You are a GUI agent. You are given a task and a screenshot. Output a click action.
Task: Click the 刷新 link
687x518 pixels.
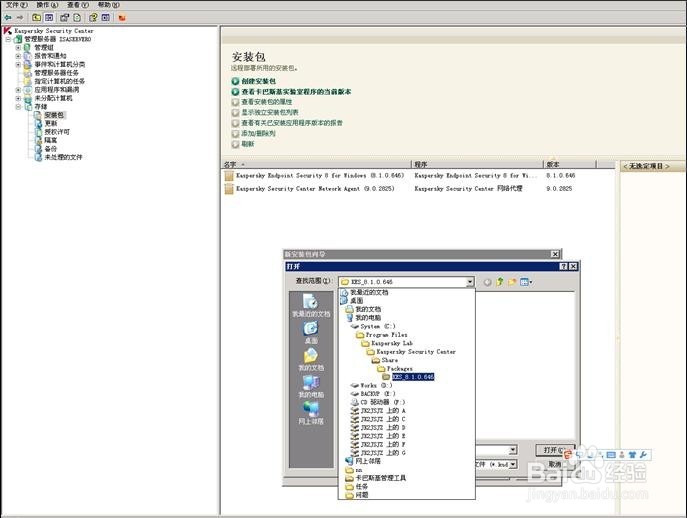click(248, 144)
